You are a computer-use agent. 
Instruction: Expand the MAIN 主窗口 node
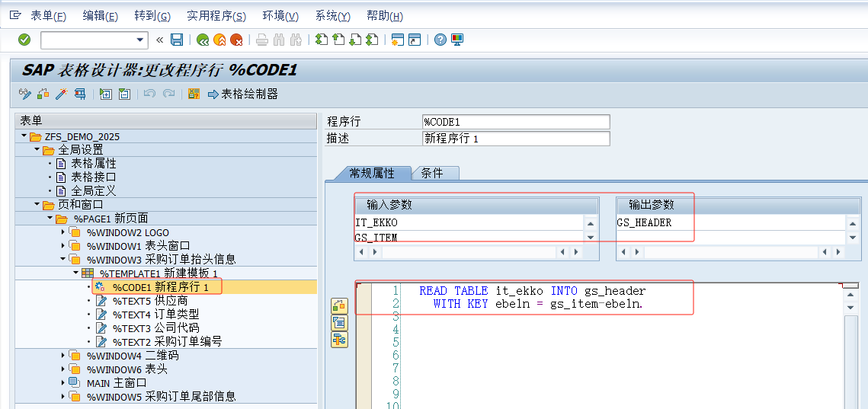(62, 382)
